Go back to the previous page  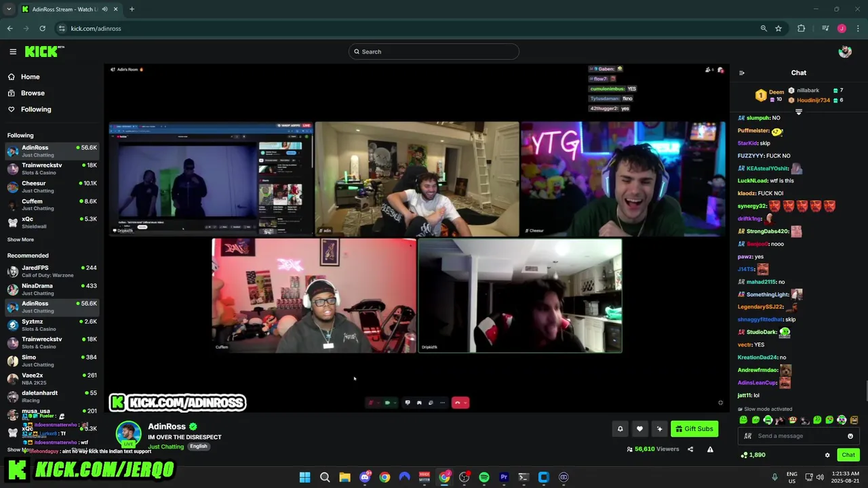click(x=9, y=28)
